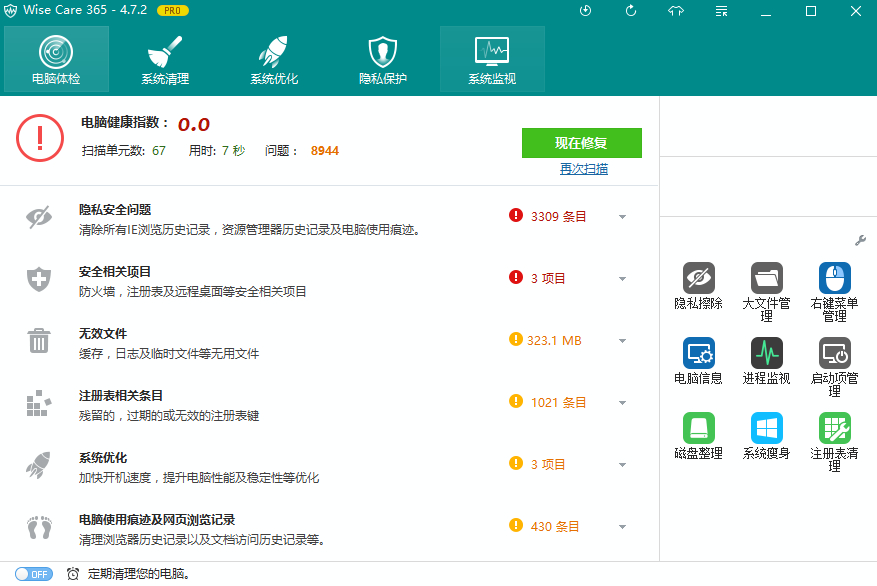877x586 pixels.
Task: Click the 1021 条目 count
Action: [x=558, y=403]
